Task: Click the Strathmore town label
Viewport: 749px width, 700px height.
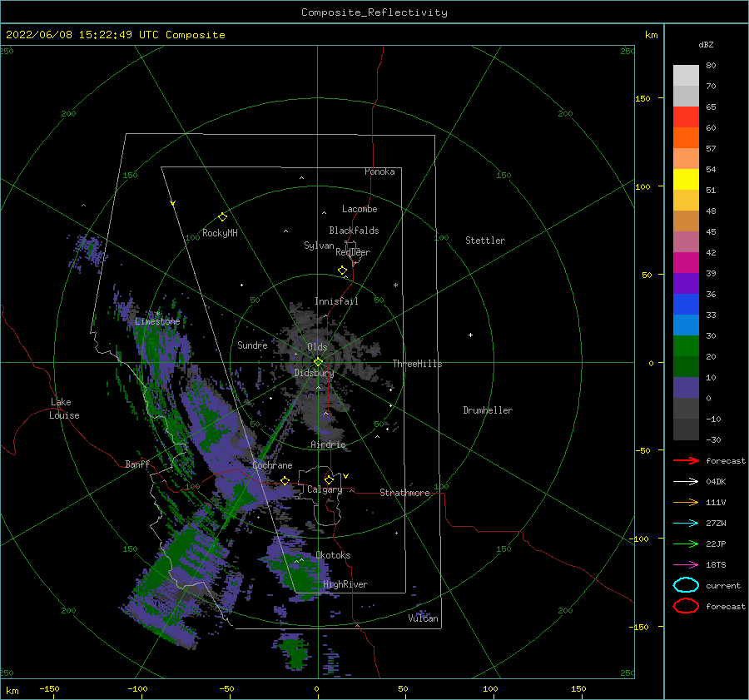Action: point(404,493)
